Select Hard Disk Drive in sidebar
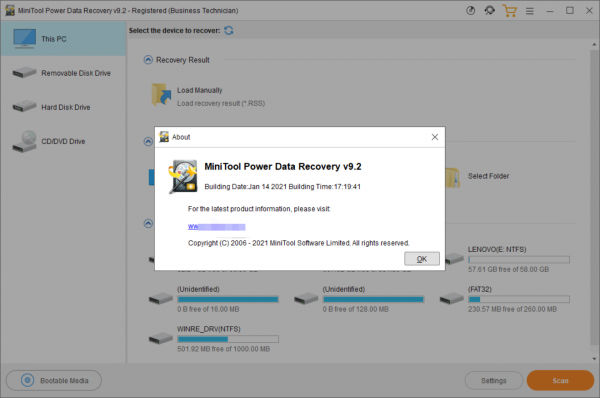 pyautogui.click(x=64, y=107)
